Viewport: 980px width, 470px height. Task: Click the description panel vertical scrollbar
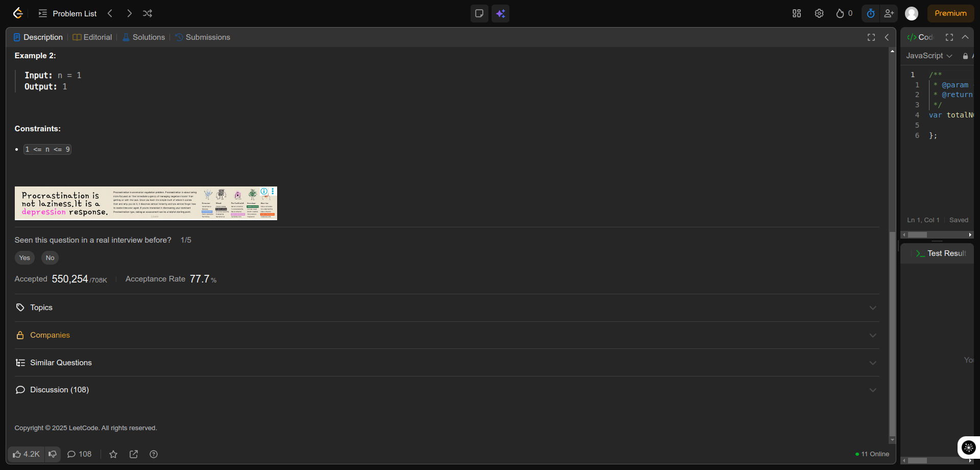coord(892,332)
